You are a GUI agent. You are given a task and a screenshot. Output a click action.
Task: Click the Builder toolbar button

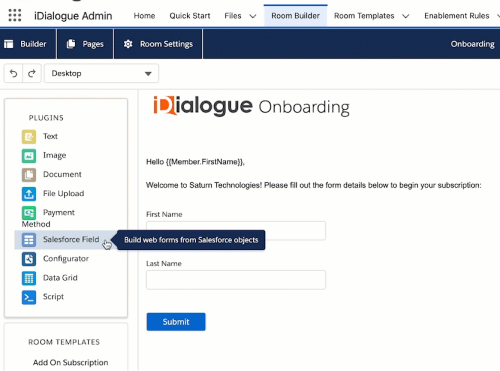coord(28,44)
